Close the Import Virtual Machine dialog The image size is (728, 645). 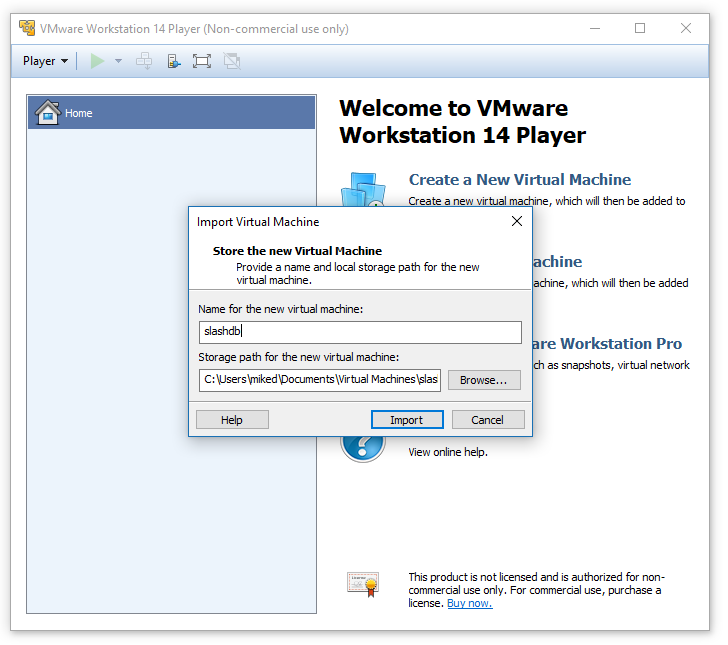[516, 221]
